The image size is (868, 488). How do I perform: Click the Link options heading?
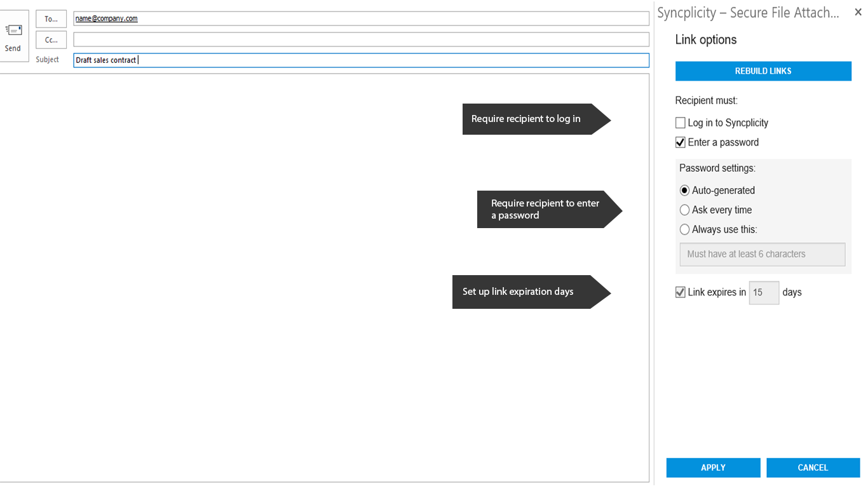tap(706, 39)
